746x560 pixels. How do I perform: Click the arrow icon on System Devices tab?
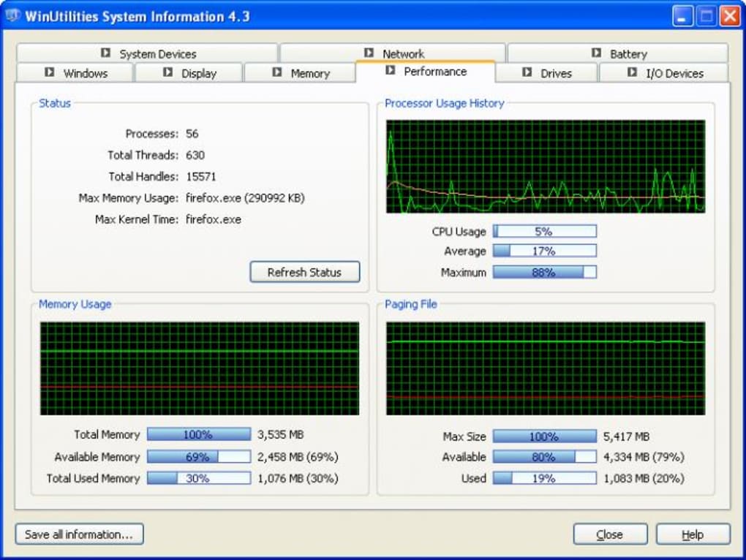(x=105, y=53)
